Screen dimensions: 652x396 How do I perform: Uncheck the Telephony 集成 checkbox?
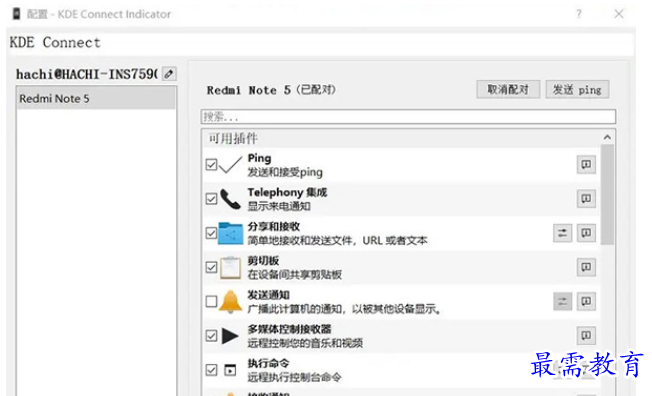(x=211, y=199)
